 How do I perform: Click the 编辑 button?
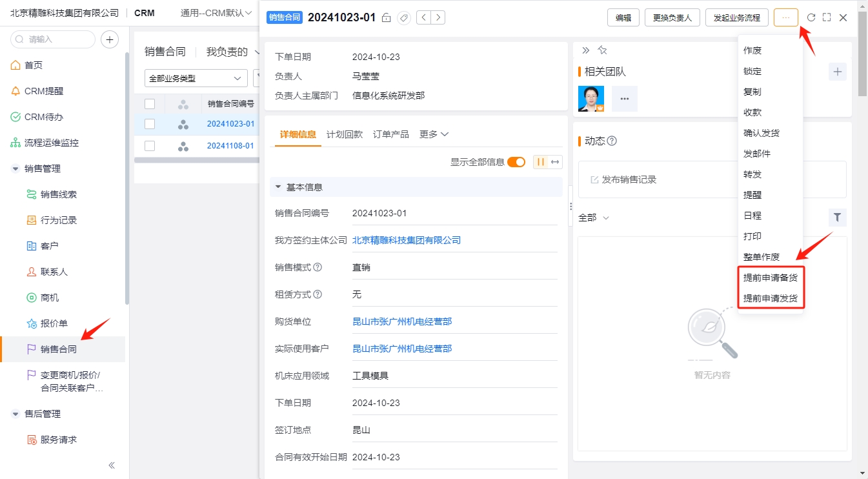pyautogui.click(x=623, y=17)
